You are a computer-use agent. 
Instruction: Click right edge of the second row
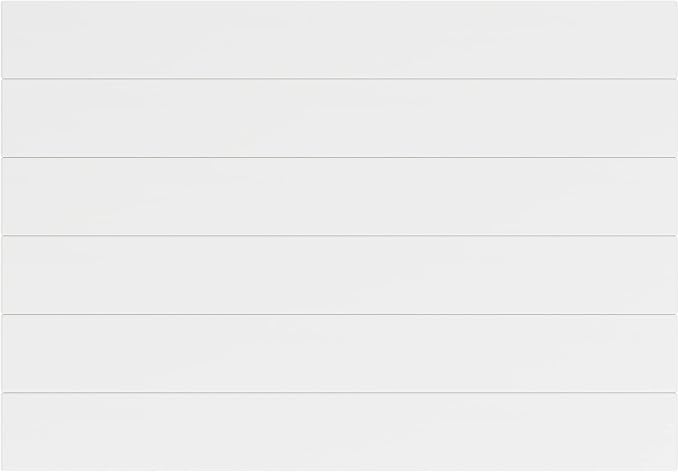[x=677, y=118]
